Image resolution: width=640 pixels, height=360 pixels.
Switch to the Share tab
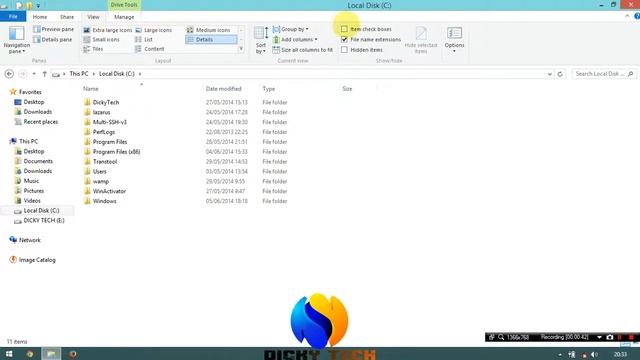pos(67,17)
